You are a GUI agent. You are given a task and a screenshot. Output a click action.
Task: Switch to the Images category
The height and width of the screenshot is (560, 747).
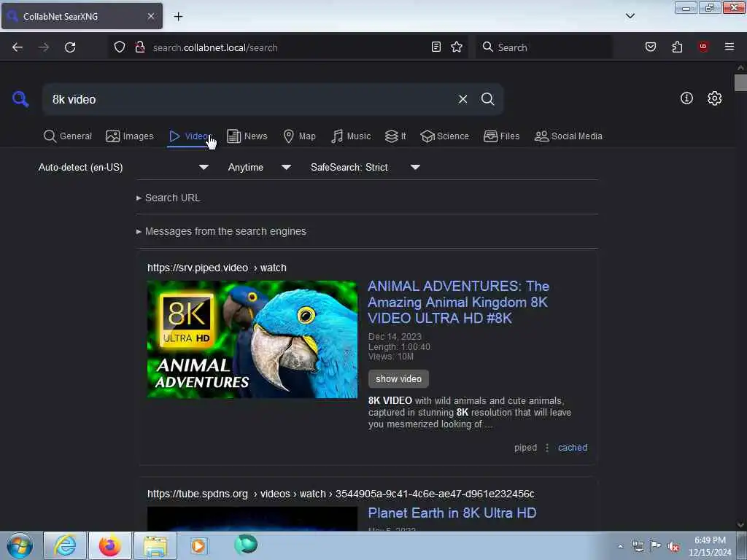pyautogui.click(x=130, y=136)
